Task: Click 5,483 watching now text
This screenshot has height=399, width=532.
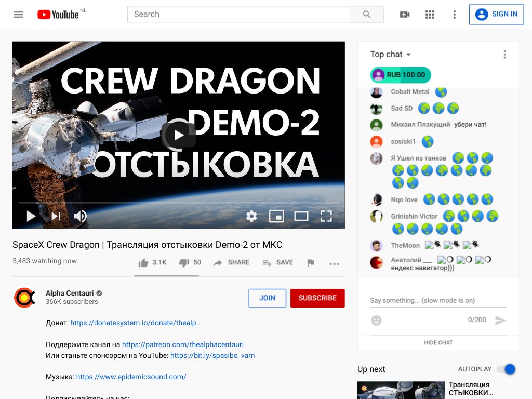Action: pyautogui.click(x=45, y=261)
